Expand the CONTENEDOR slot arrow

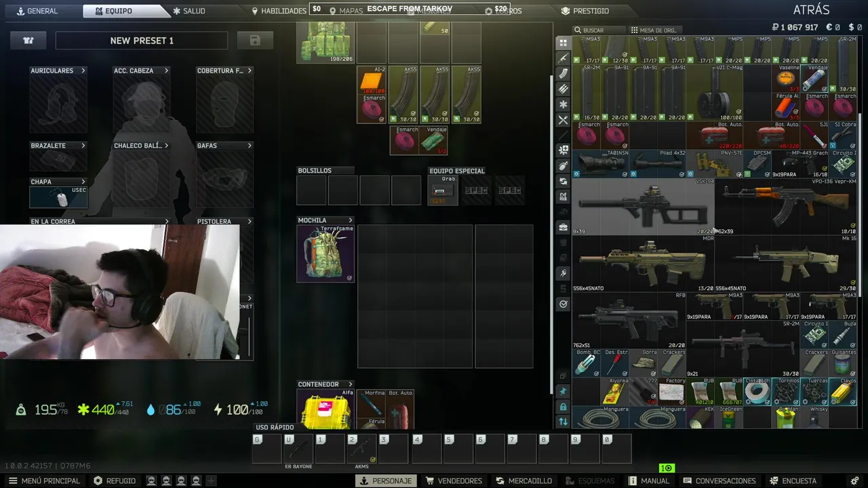click(351, 384)
